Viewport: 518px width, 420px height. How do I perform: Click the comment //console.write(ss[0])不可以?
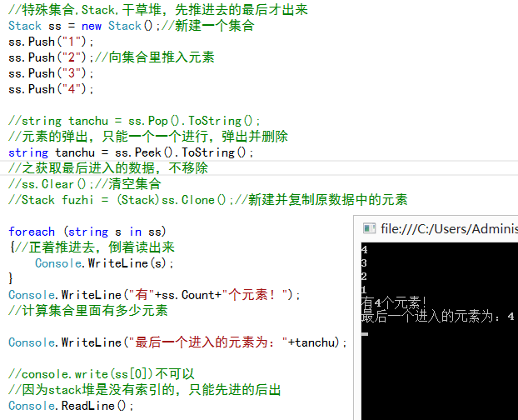[102, 374]
